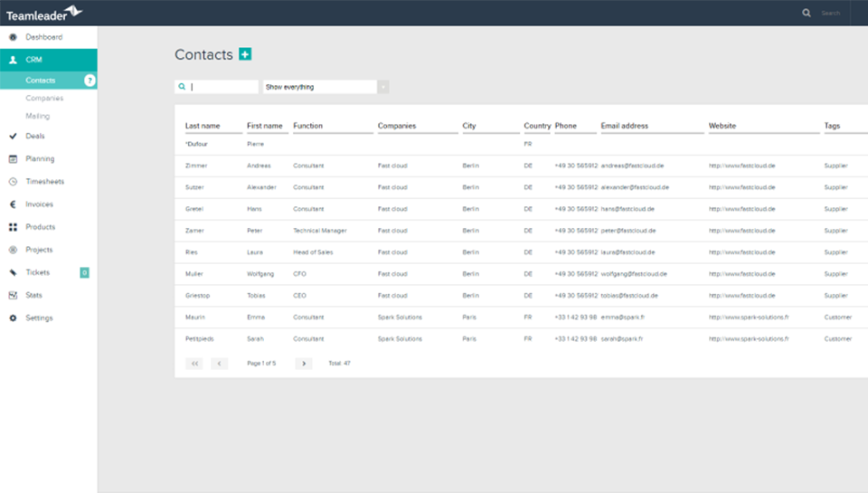
Task: Click the search magnifier icon in top bar
Action: pos(807,13)
